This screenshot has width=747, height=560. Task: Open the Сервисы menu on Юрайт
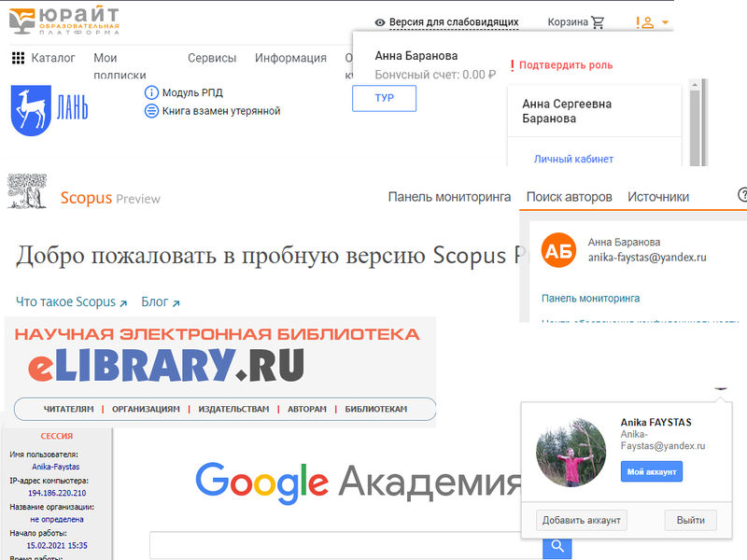pos(212,58)
